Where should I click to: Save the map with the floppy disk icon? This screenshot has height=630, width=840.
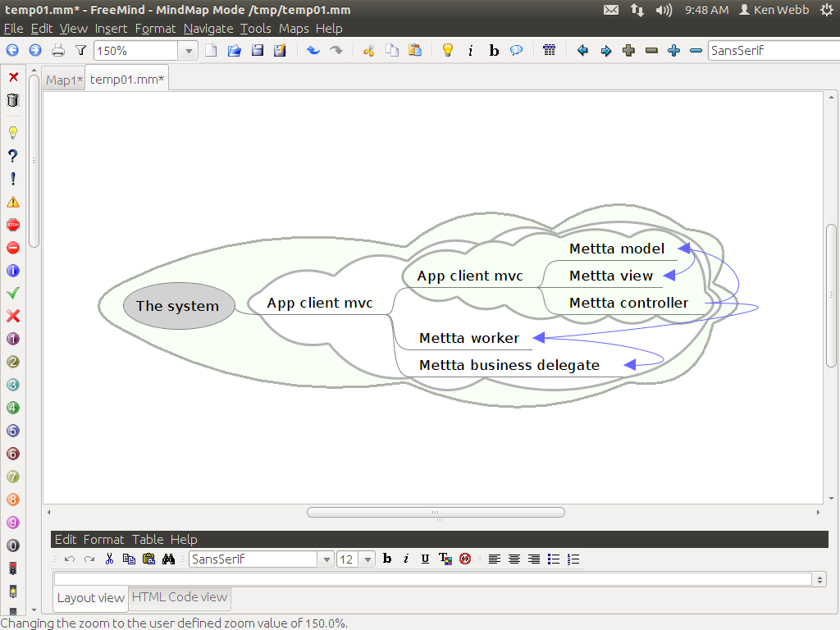(x=257, y=51)
